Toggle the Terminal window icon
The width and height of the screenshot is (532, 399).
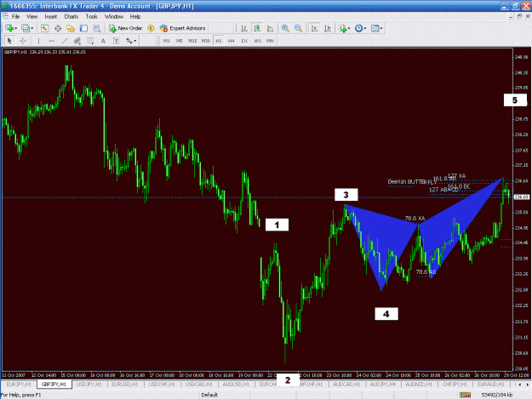tap(83, 28)
